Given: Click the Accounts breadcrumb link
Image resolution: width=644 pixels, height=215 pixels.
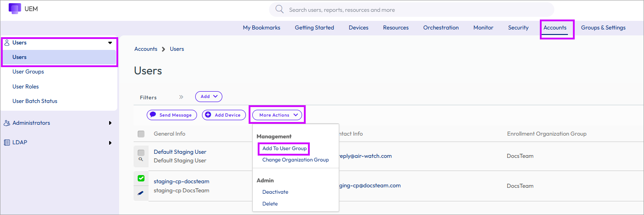Looking at the screenshot, I should (146, 49).
